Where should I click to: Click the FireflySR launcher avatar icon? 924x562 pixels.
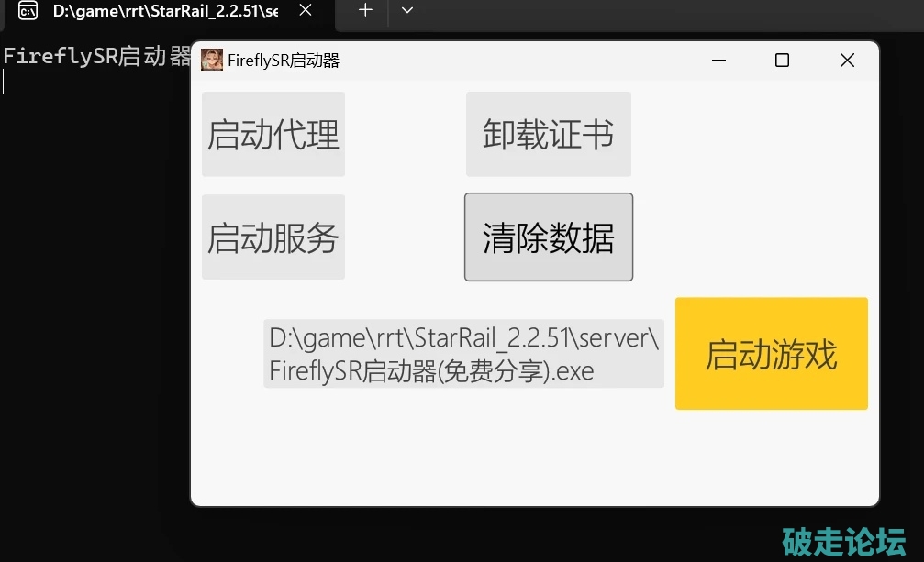tap(212, 61)
